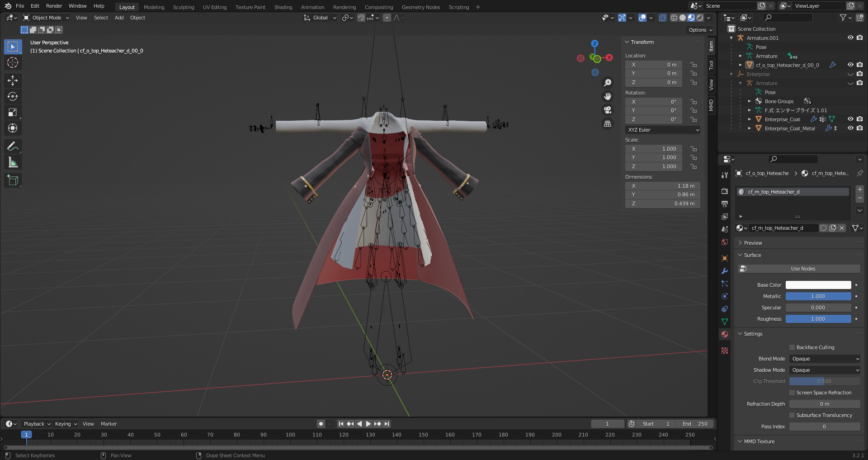Open the Keying popover in timeline
This screenshot has width=868, height=460.
66,424
